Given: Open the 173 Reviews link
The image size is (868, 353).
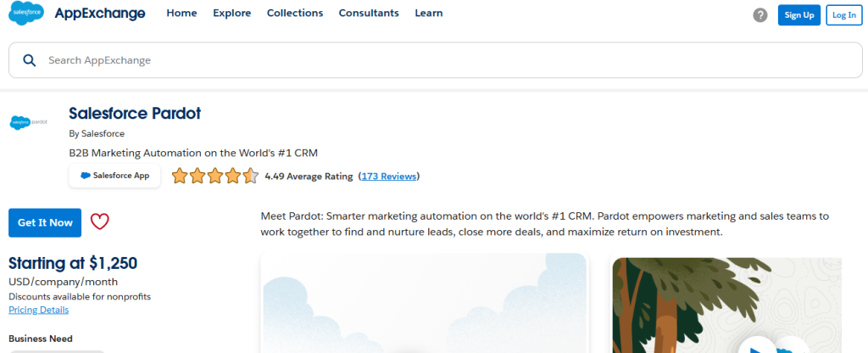Looking at the screenshot, I should (388, 176).
